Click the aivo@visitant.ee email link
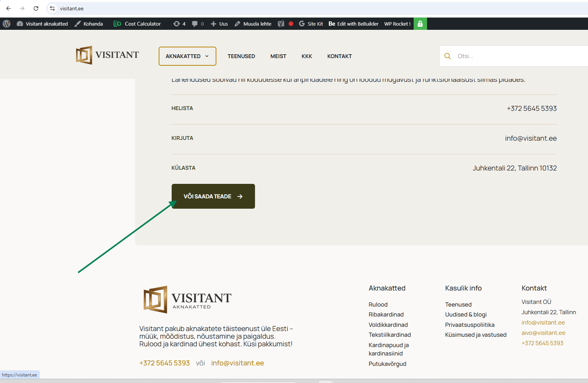 543,333
